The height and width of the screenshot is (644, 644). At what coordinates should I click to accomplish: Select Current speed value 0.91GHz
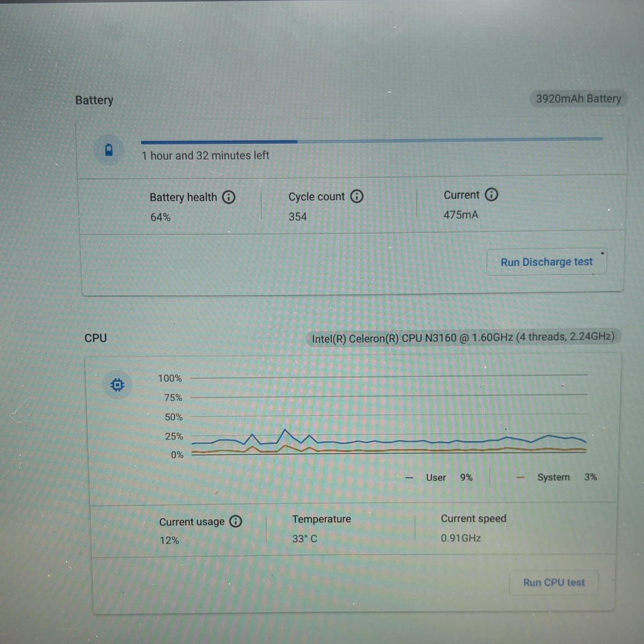[461, 538]
